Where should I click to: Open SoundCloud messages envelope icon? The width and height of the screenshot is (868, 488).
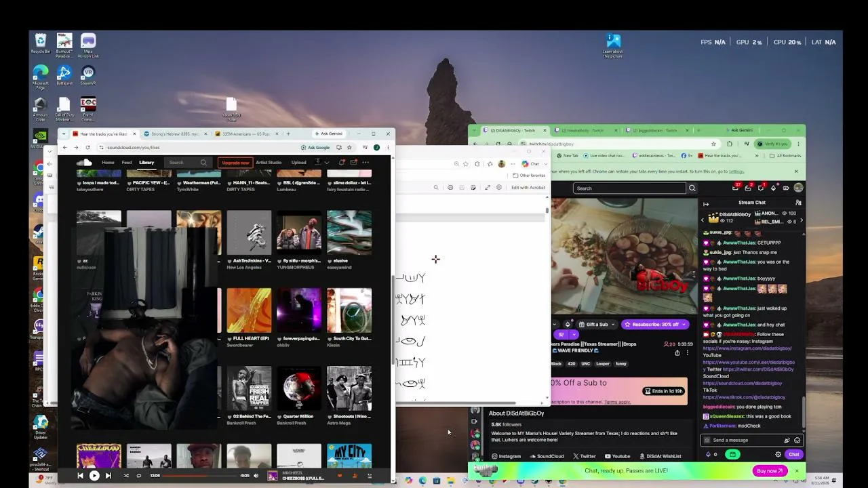click(x=353, y=163)
